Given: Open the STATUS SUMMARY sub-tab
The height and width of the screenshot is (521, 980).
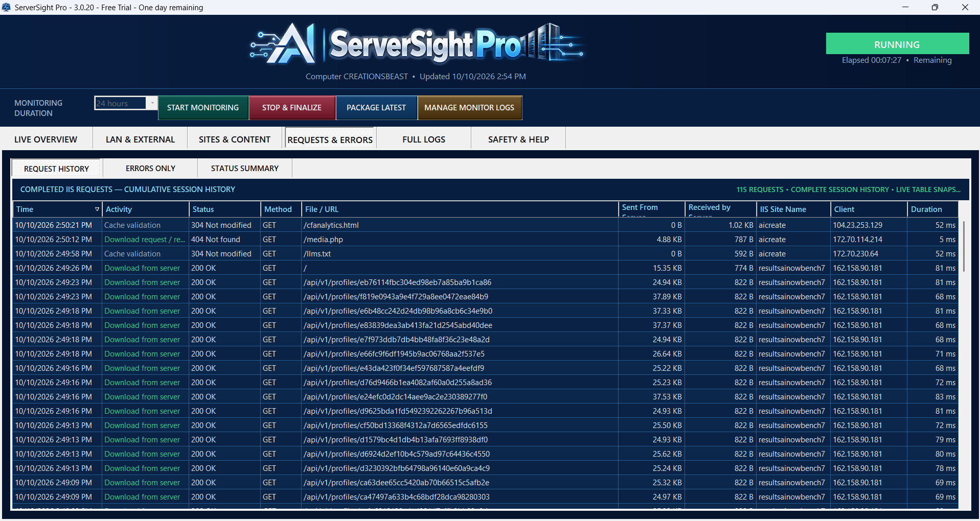Looking at the screenshot, I should (x=245, y=168).
